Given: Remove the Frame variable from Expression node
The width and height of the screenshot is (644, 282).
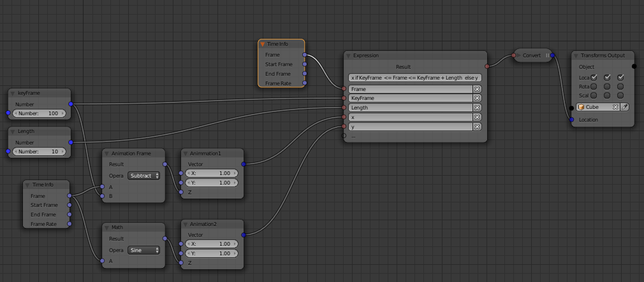Looking at the screenshot, I should tap(477, 89).
